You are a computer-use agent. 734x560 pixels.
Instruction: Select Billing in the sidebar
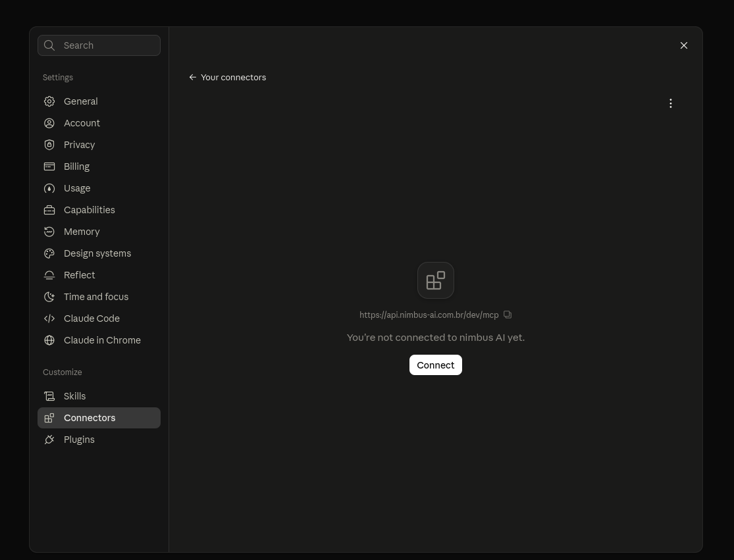point(99,166)
